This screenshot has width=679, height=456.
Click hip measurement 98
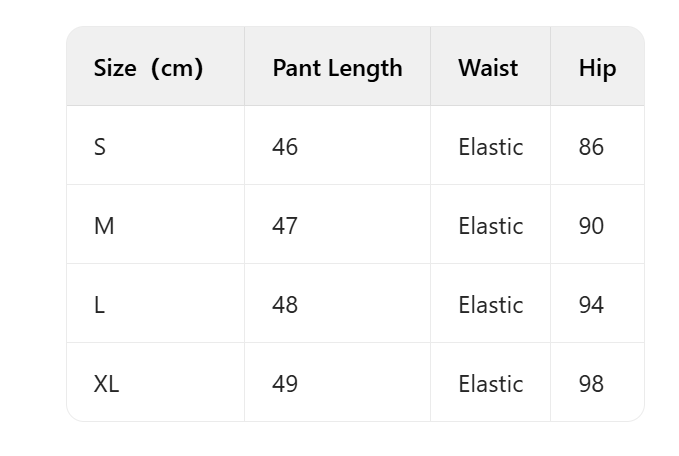click(591, 384)
